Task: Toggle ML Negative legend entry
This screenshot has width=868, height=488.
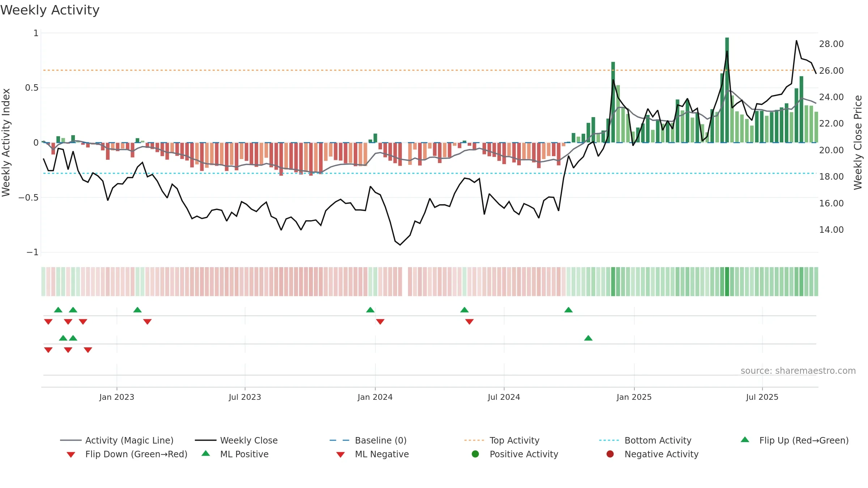Action: point(373,454)
